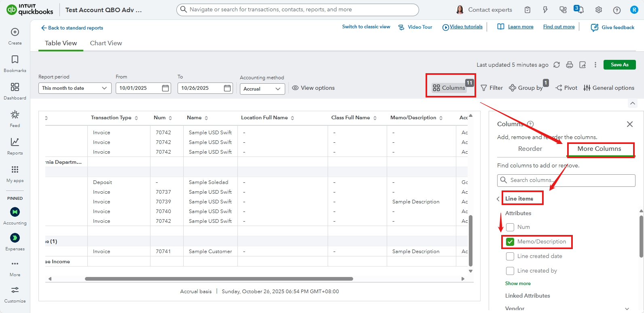Screen dimensions: 644x313
Task: Click the export report icon
Action: [x=583, y=65]
